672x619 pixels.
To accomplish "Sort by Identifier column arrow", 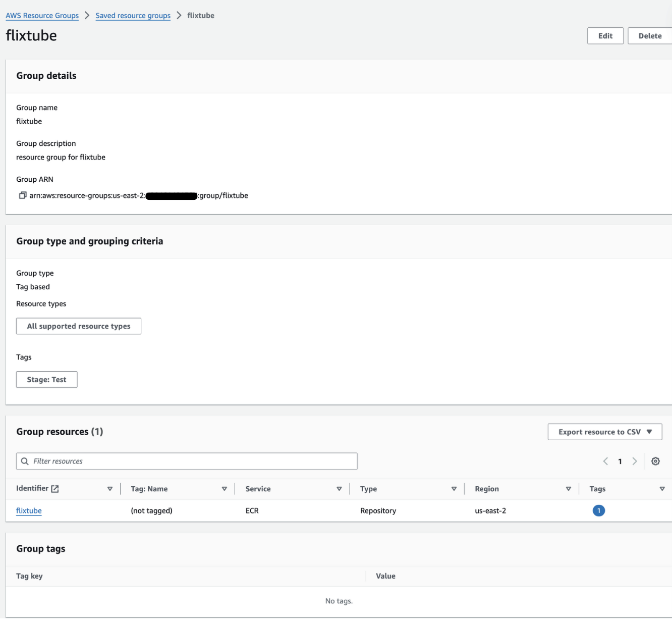I will pyautogui.click(x=110, y=489).
